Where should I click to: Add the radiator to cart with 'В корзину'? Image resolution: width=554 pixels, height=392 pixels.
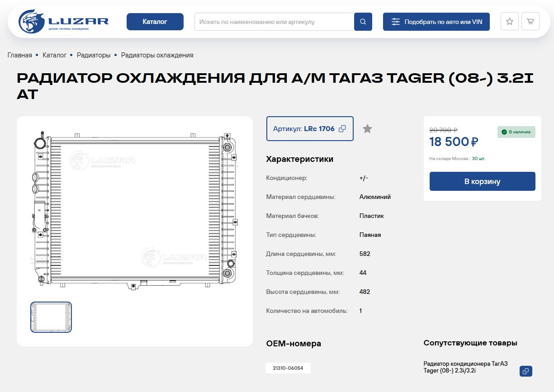tap(482, 181)
